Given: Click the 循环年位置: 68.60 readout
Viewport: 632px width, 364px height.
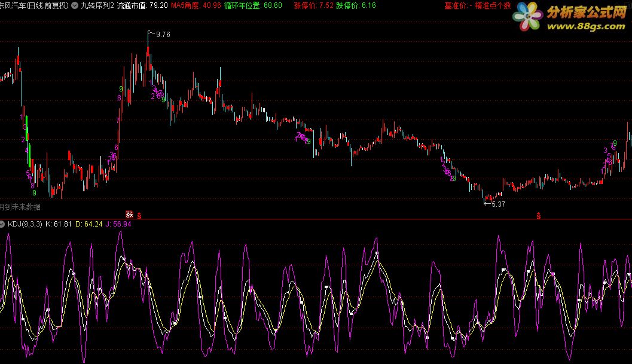Looking at the screenshot, I should [x=253, y=5].
